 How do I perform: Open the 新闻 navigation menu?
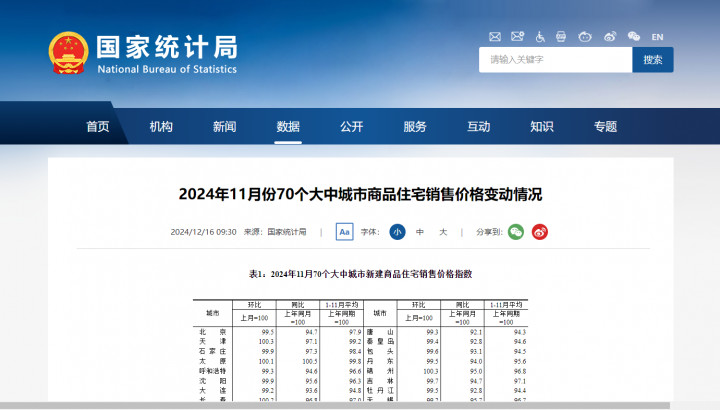point(224,127)
